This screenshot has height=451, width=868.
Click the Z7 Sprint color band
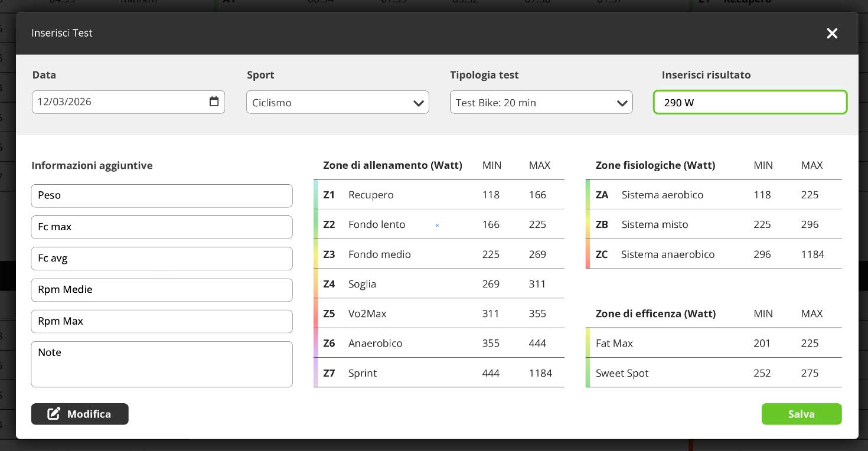coord(316,372)
